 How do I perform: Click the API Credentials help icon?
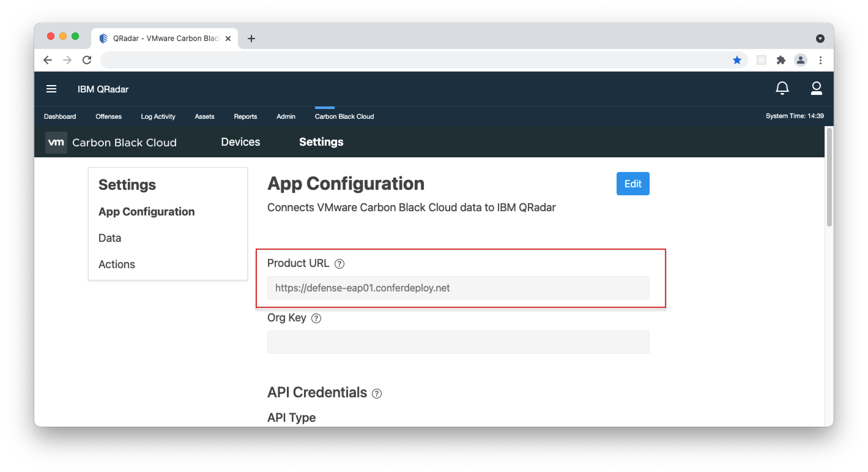377,393
